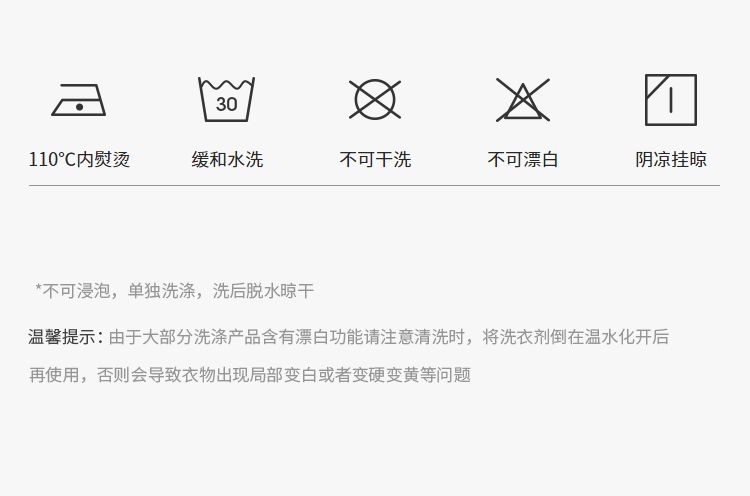Image resolution: width=750 pixels, height=496 pixels.
Task: Click the line starting 再使用
Action: (x=250, y=375)
